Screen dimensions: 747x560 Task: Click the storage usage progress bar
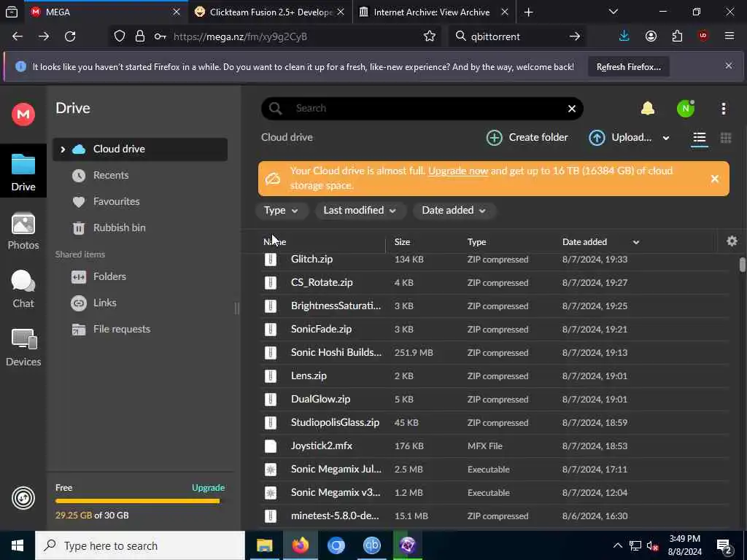click(137, 501)
